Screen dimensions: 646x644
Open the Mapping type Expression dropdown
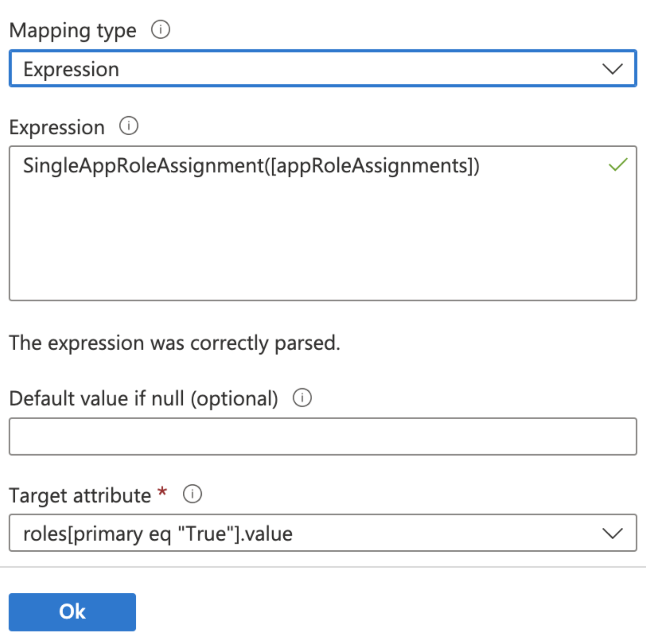pyautogui.click(x=323, y=68)
